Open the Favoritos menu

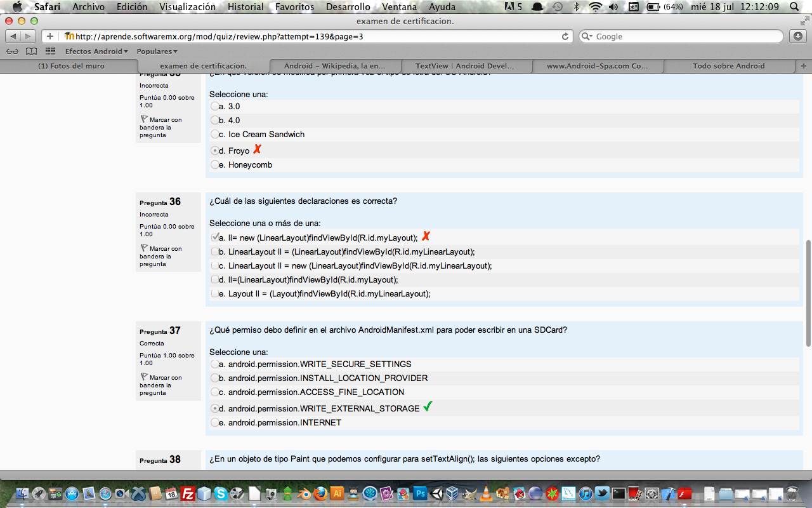pyautogui.click(x=294, y=7)
